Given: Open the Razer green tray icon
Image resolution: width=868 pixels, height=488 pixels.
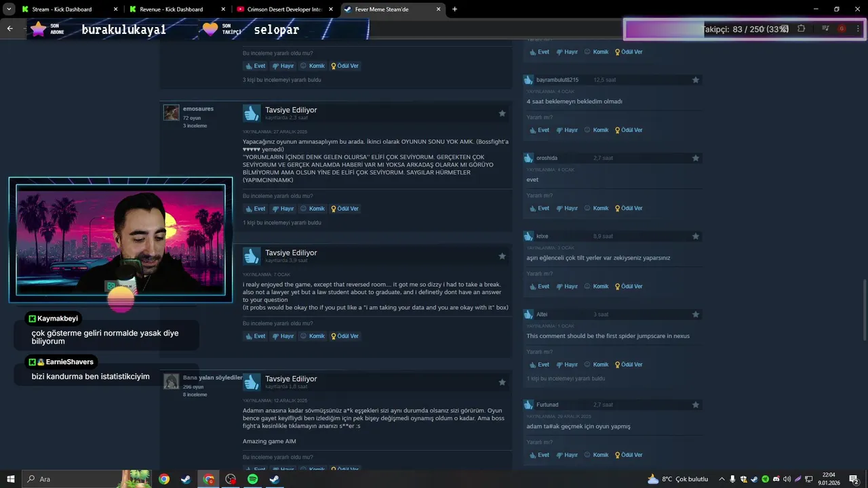Looking at the screenshot, I should click(x=765, y=479).
